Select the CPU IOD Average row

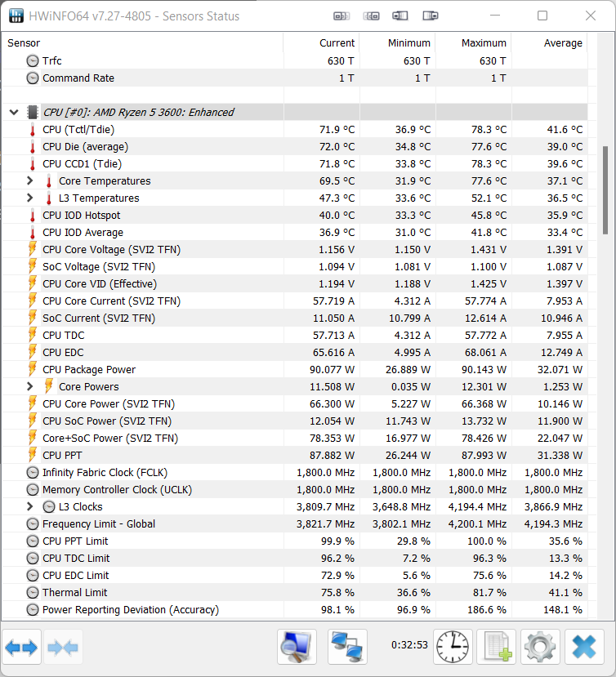click(295, 232)
